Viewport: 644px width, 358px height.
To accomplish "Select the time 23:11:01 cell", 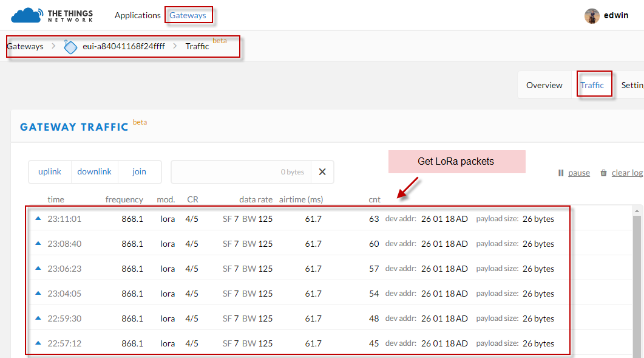I will (64, 219).
